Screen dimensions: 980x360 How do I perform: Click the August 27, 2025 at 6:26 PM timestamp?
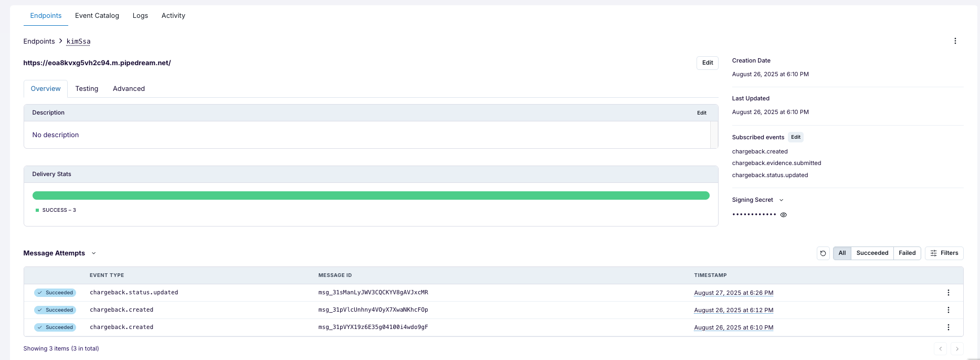(x=733, y=293)
